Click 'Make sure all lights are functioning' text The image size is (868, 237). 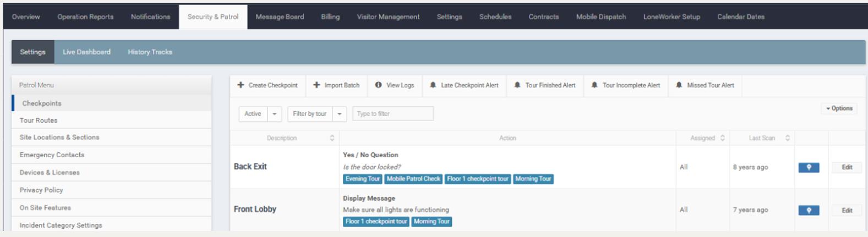point(396,210)
